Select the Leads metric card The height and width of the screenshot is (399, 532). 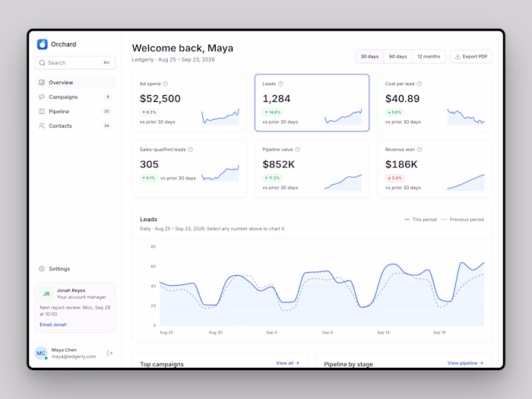[x=312, y=103]
